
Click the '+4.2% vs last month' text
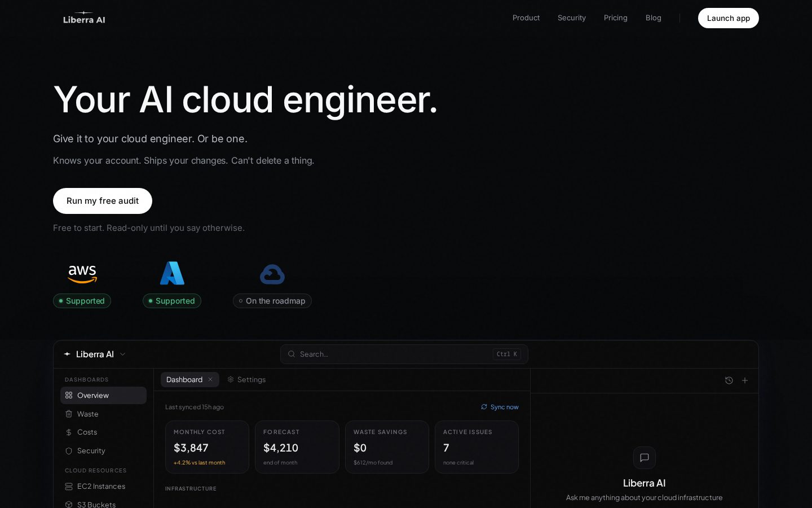tap(199, 463)
